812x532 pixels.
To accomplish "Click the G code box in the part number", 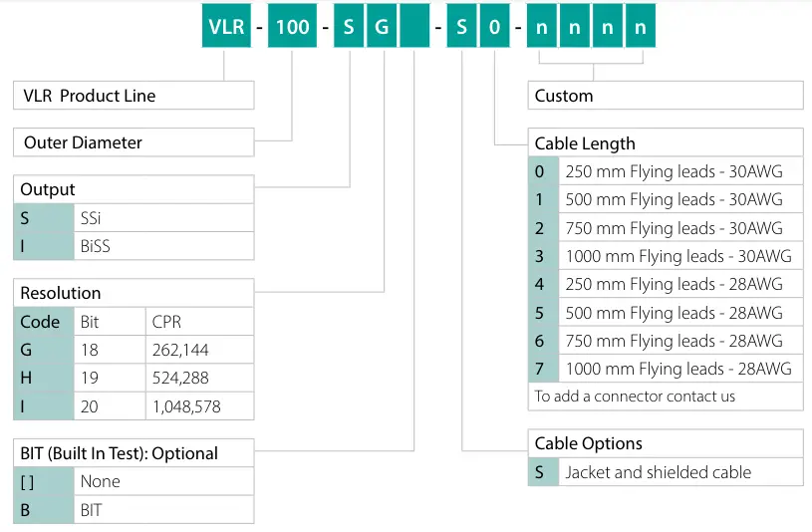I will pos(382,27).
